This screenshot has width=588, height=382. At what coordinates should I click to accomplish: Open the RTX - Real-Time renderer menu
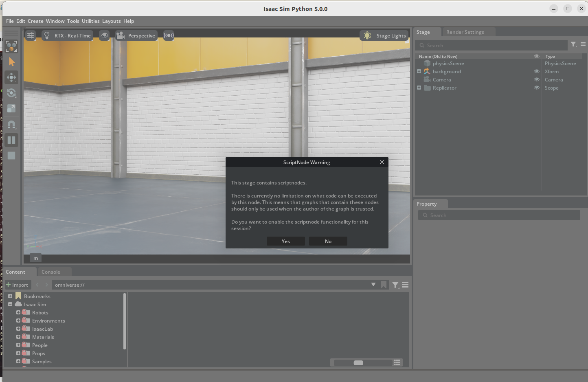click(67, 35)
